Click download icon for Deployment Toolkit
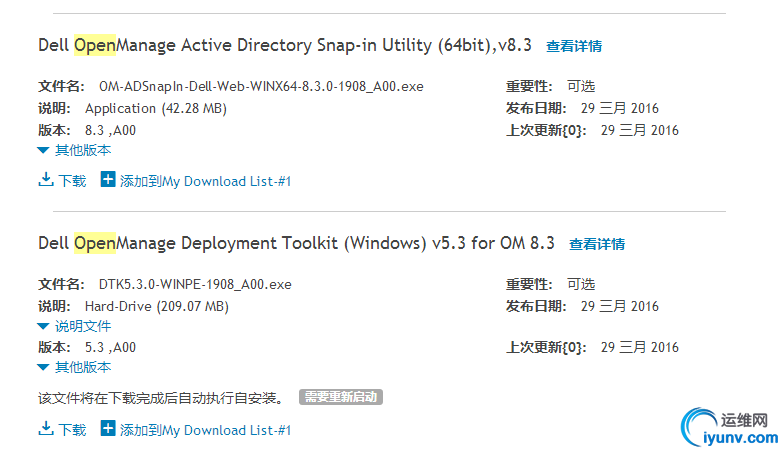Screen dimensions: 784x454 [46, 428]
